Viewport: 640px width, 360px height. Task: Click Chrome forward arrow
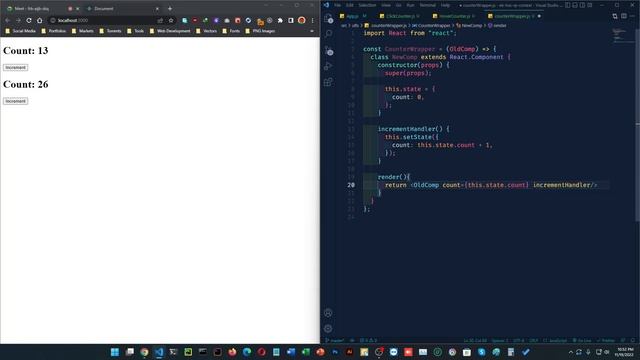tap(18, 20)
